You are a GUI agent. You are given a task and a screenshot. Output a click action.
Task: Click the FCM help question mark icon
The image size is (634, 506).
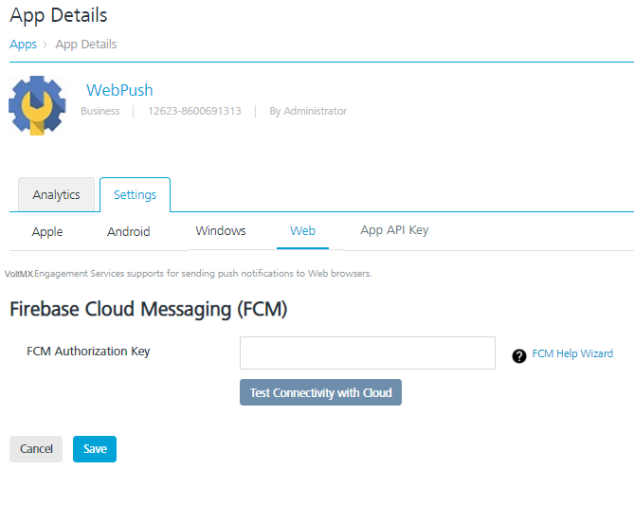tap(519, 355)
